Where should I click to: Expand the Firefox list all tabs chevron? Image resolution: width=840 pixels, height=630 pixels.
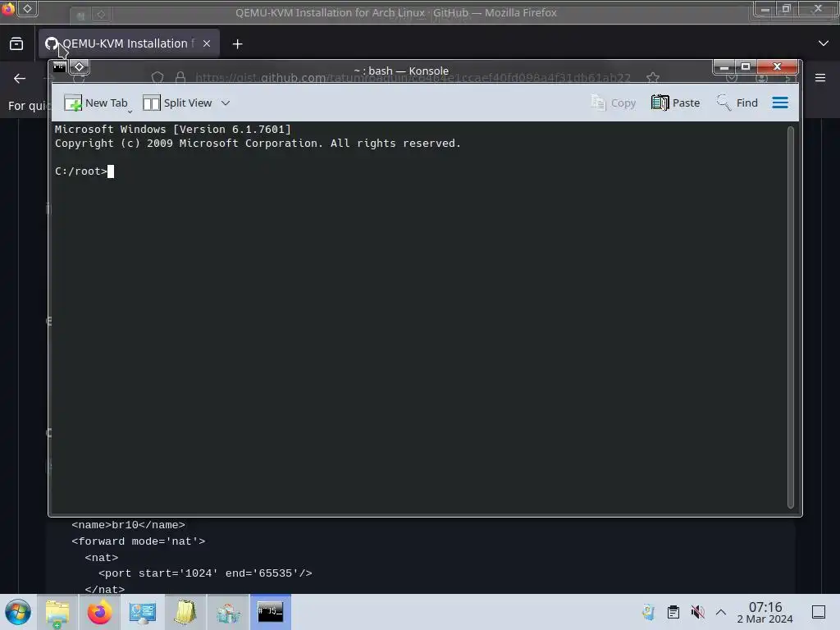tap(824, 43)
